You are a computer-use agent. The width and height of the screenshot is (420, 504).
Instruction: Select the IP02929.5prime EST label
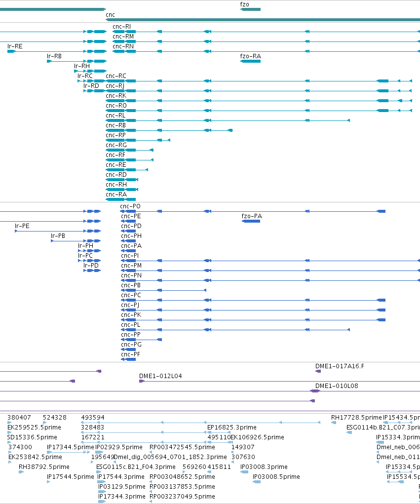119,447
